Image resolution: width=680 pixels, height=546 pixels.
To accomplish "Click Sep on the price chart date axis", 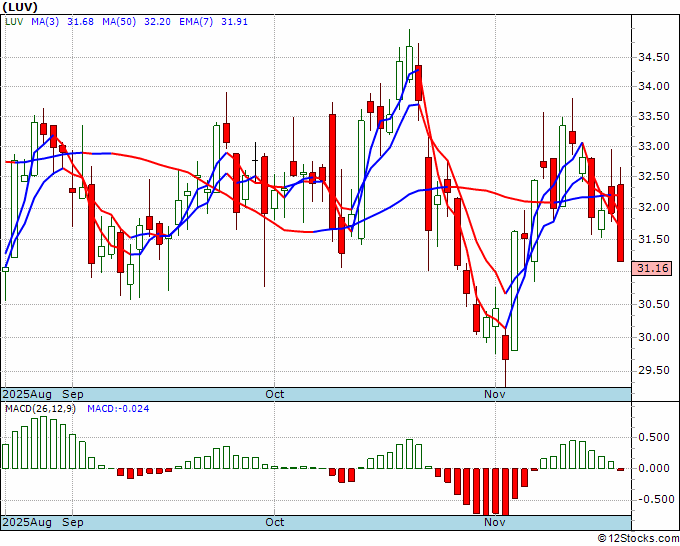I will point(72,394).
